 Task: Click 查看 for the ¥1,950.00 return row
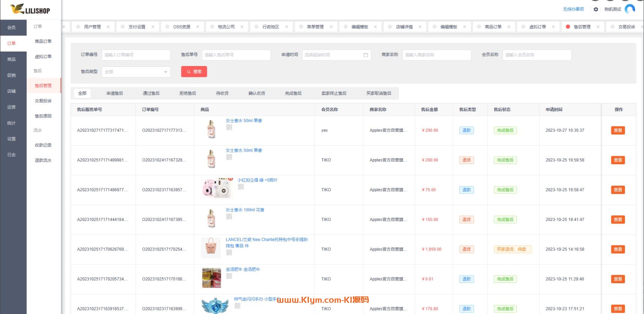[618, 249]
